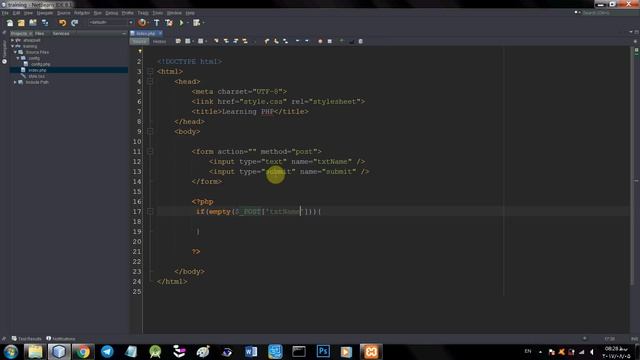Collapse the Source Files tree node

15,52
